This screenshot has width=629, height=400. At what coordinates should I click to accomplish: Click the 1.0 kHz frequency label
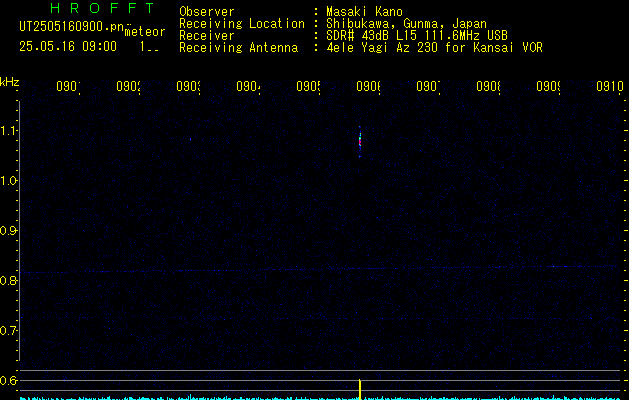tap(8, 181)
